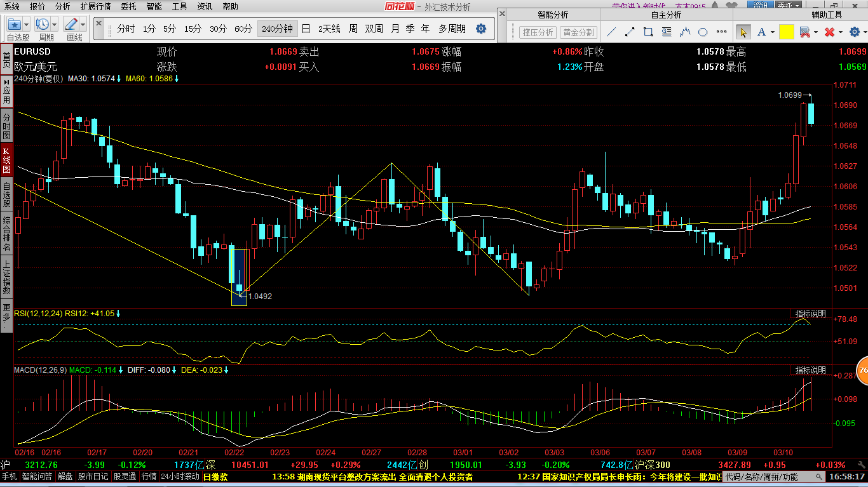868x487 pixels.
Task: Expand MA60 indicator arrow
Action: [177, 79]
